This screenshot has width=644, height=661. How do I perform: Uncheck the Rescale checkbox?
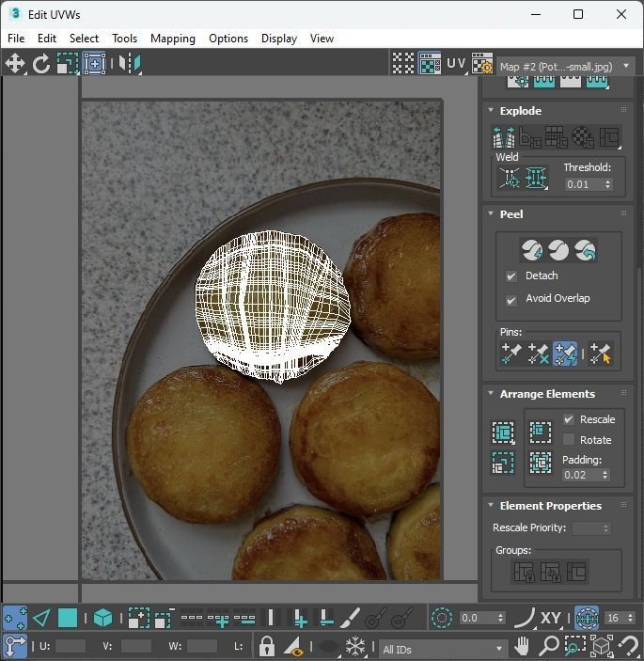tap(569, 419)
